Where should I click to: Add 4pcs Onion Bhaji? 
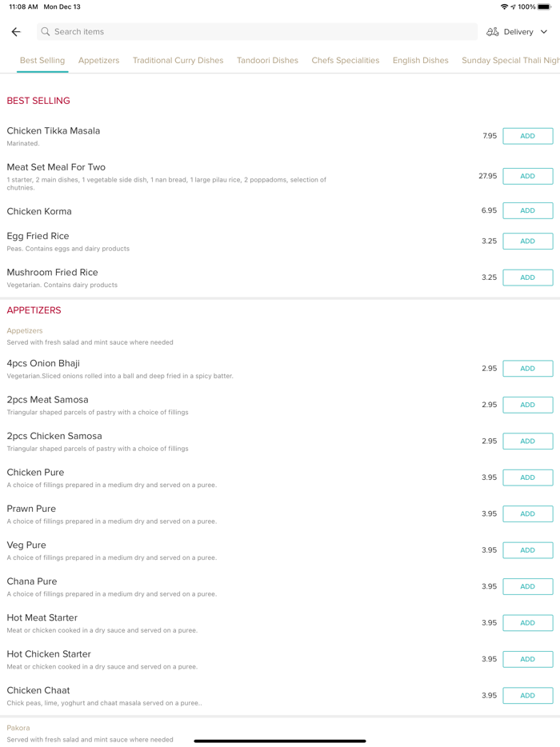[x=527, y=369]
